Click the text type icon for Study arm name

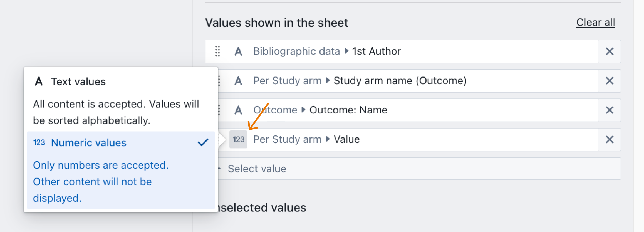click(238, 81)
